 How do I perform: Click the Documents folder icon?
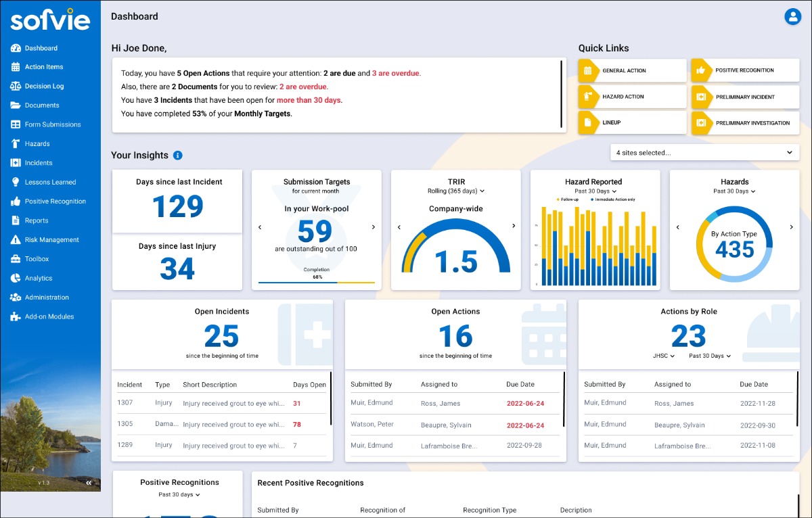point(16,105)
